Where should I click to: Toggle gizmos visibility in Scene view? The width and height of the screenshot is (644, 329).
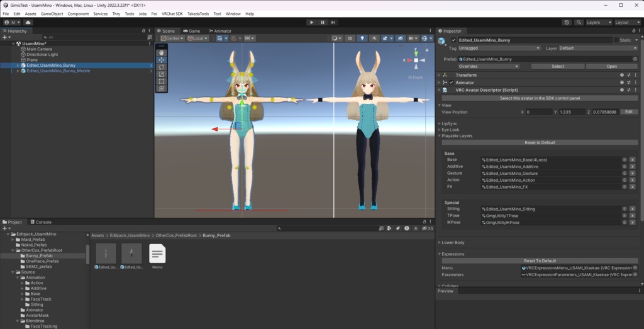point(425,38)
